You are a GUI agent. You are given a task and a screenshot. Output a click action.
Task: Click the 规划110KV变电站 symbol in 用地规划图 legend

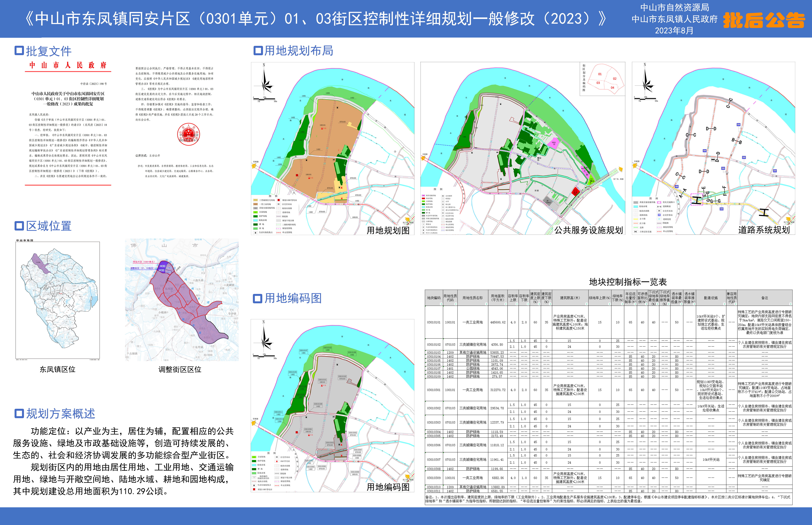pos(279,200)
